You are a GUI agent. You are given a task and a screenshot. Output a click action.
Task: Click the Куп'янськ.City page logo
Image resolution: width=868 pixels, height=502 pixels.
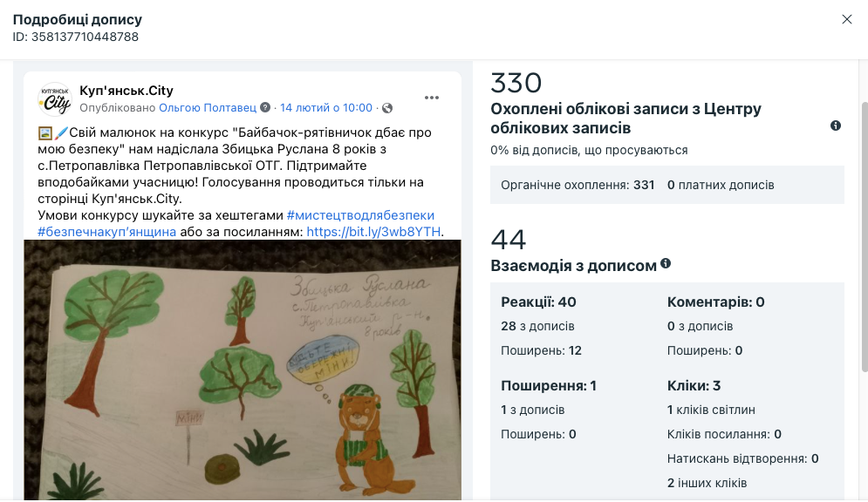coord(55,99)
